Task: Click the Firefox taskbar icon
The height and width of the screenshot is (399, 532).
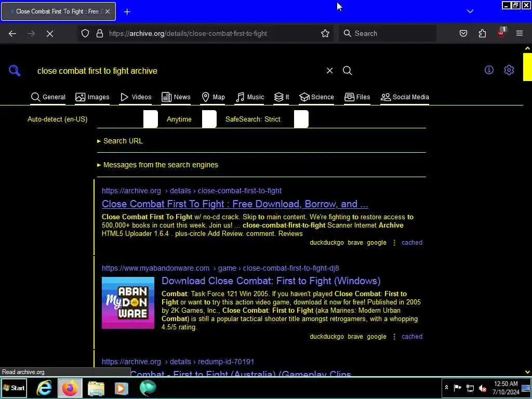Action: click(70, 388)
